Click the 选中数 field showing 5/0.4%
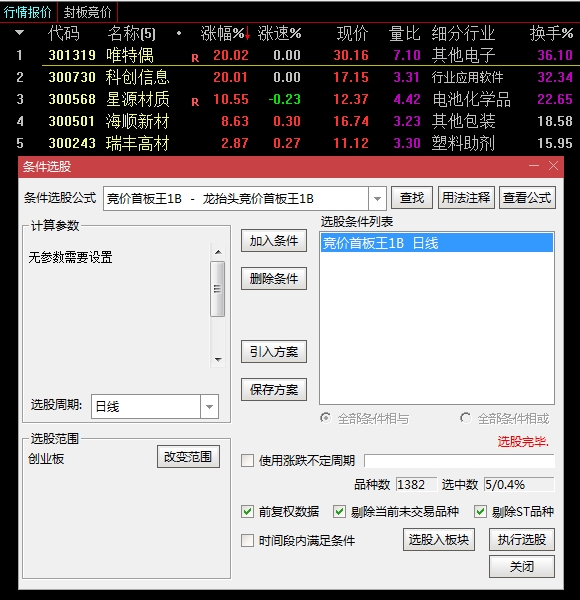This screenshot has height=600, width=580. pyautogui.click(x=519, y=485)
